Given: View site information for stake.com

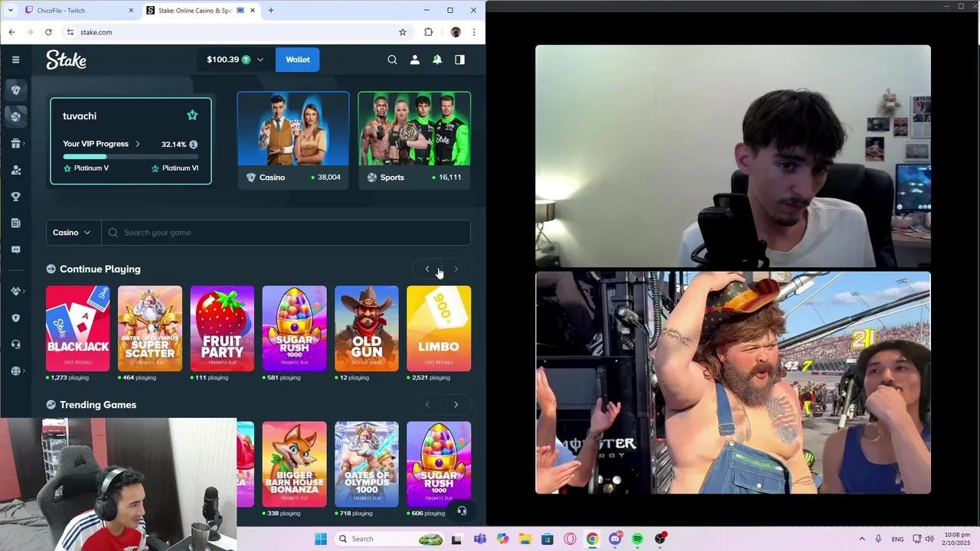Looking at the screenshot, I should (x=70, y=32).
